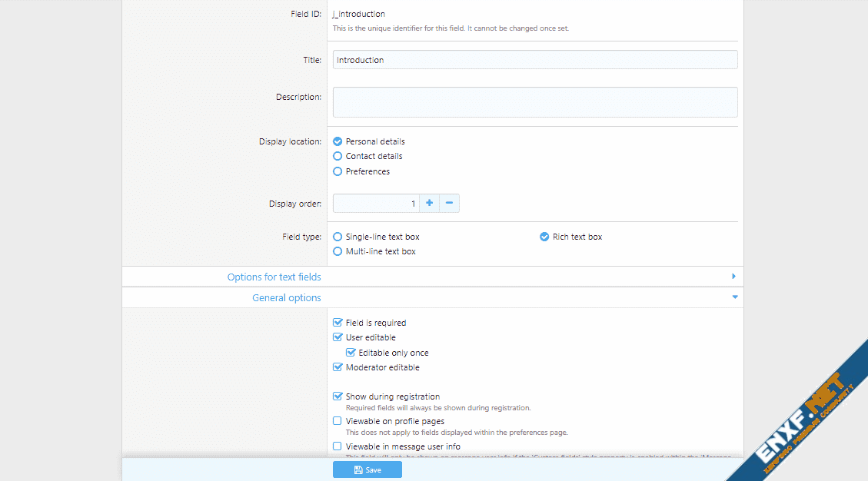Choose the Rich text box field type
The width and height of the screenshot is (868, 481).
(x=544, y=237)
